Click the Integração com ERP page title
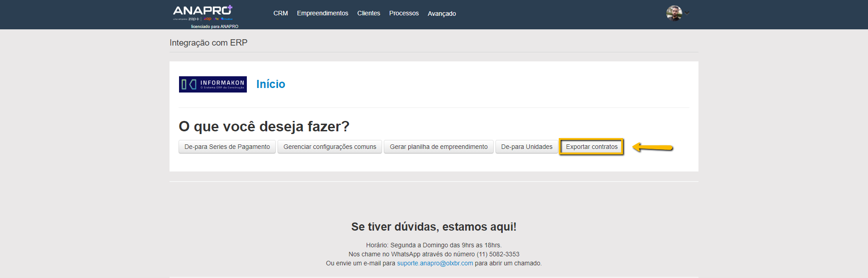Viewport: 868px width, 278px height. click(208, 42)
